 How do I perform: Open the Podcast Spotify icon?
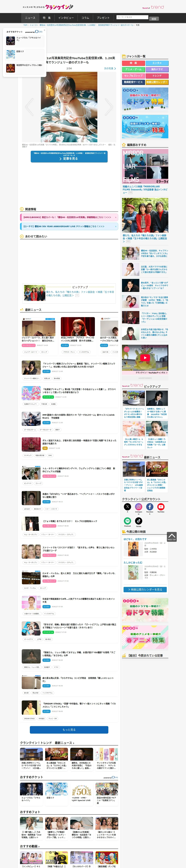[127, 521]
